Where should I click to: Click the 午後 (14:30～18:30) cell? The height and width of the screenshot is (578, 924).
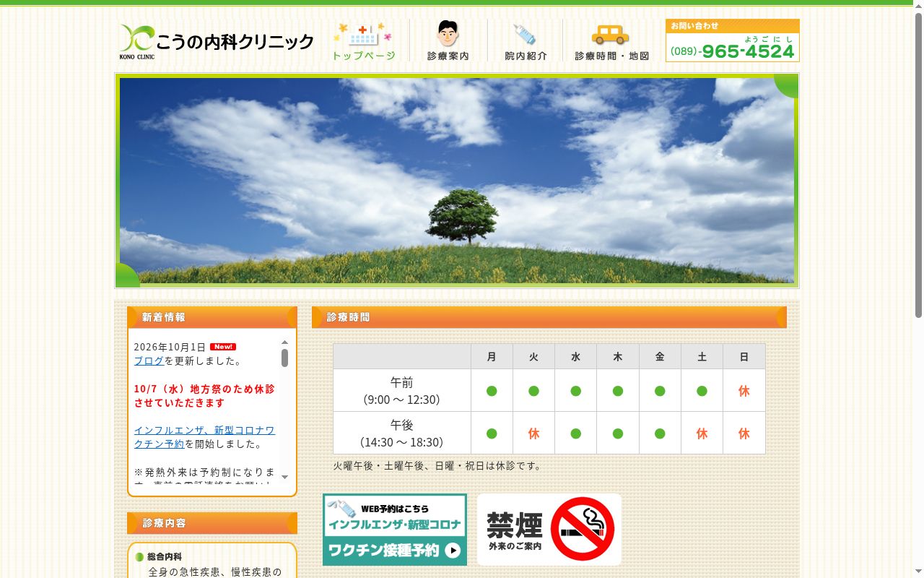[x=402, y=433]
